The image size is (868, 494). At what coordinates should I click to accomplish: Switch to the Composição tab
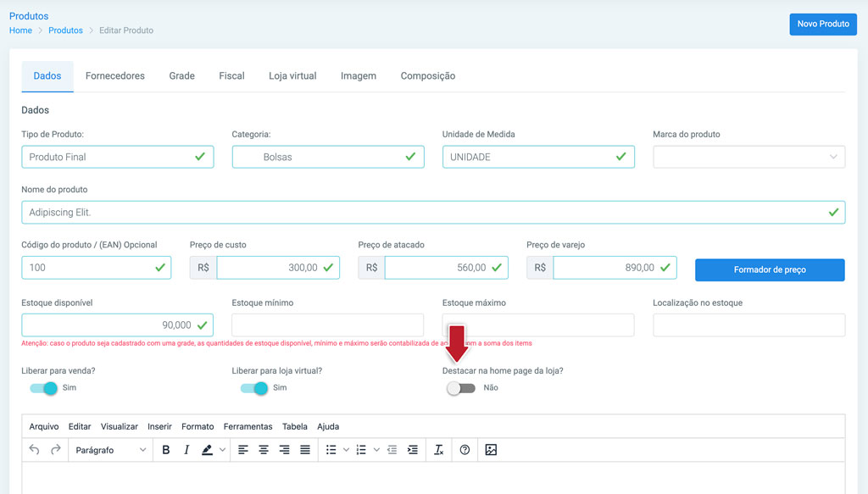(x=428, y=75)
